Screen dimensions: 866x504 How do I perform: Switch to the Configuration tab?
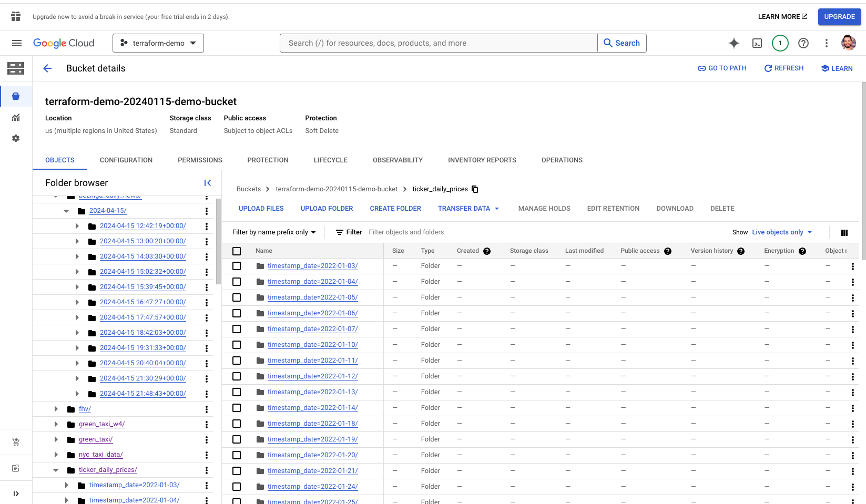(126, 160)
